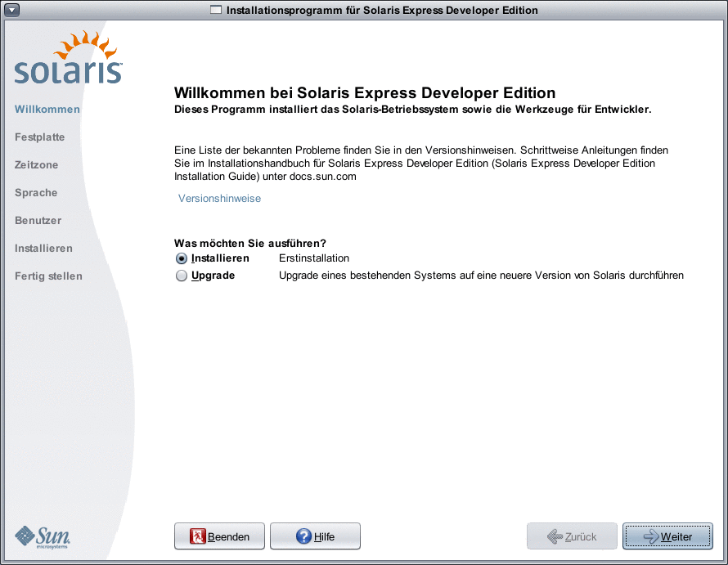
Task: Select the Installieren step in sidebar
Action: (x=43, y=249)
